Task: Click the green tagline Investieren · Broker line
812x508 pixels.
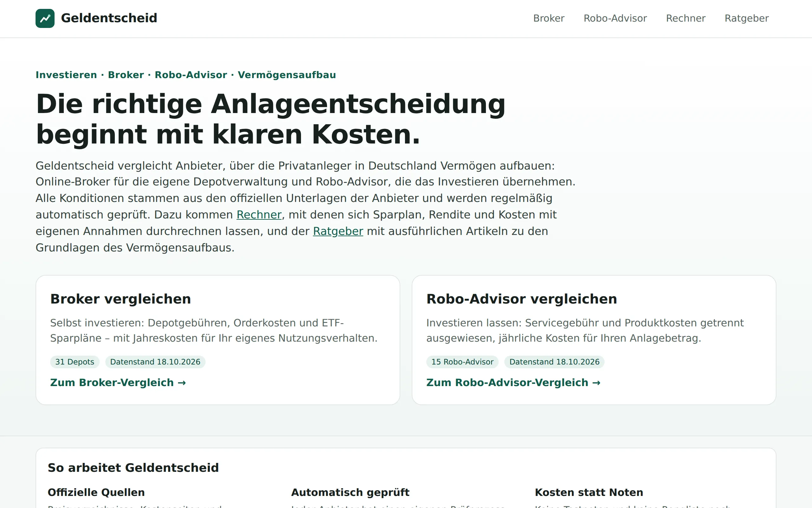Action: pos(186,75)
